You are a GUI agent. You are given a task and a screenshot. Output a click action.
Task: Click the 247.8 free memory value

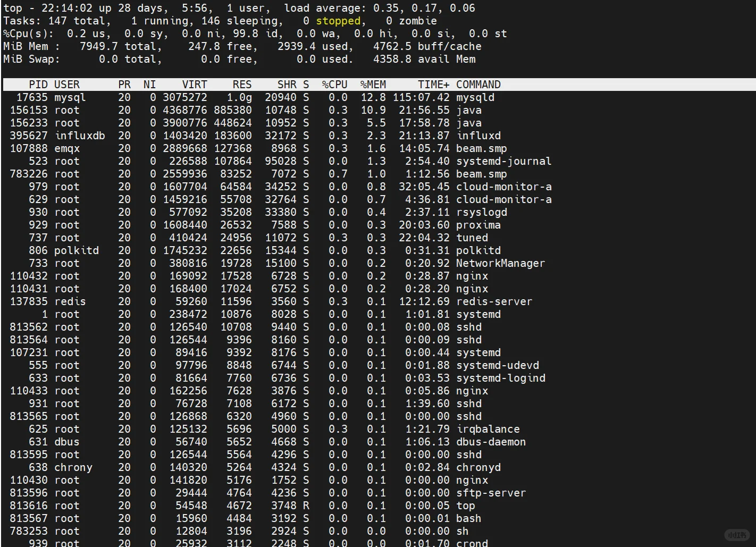(x=204, y=46)
